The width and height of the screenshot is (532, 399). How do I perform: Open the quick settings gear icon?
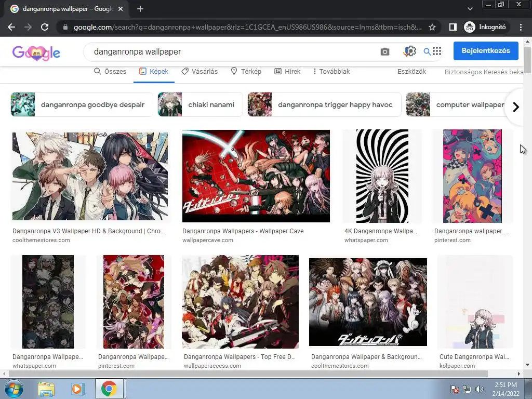[x=410, y=51]
